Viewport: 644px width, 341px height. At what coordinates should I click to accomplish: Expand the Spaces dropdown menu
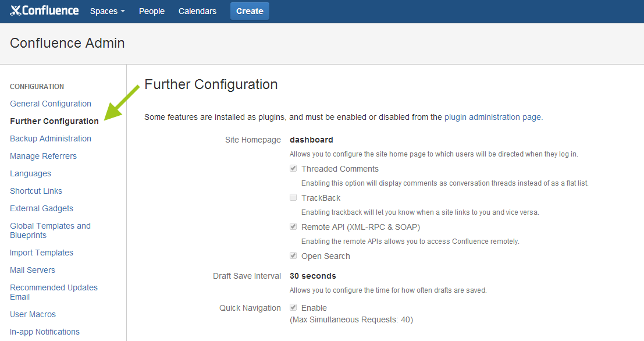click(x=107, y=11)
